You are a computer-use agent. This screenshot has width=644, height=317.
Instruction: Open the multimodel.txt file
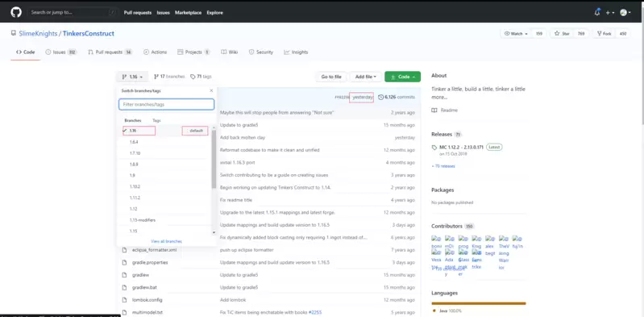pos(147,312)
